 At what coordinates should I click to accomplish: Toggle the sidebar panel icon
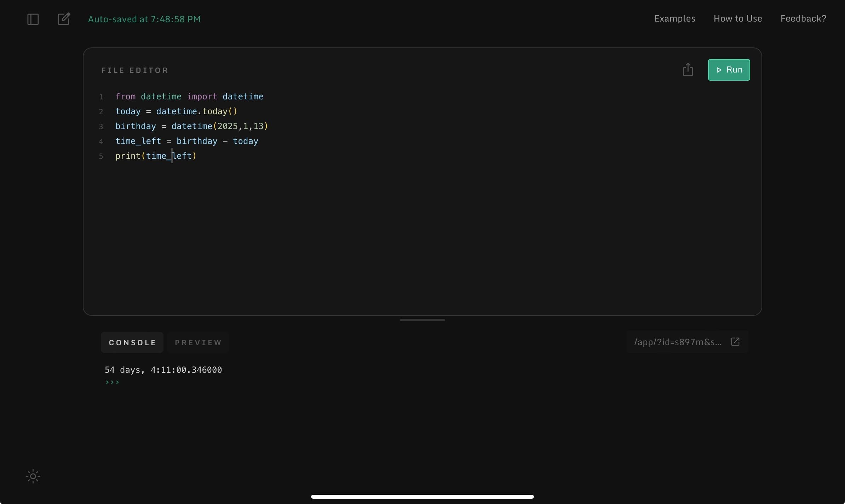tap(32, 19)
